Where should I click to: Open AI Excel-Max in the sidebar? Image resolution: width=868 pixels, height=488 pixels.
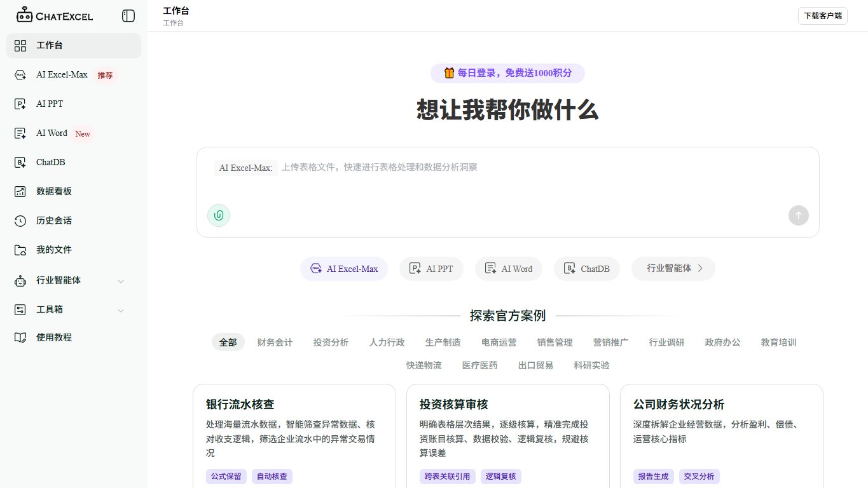coord(74,75)
